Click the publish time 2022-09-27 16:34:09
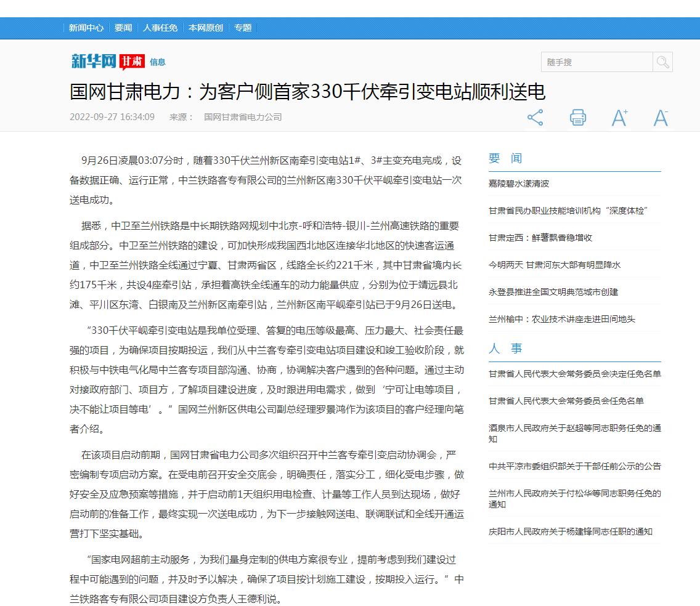 click(x=112, y=117)
